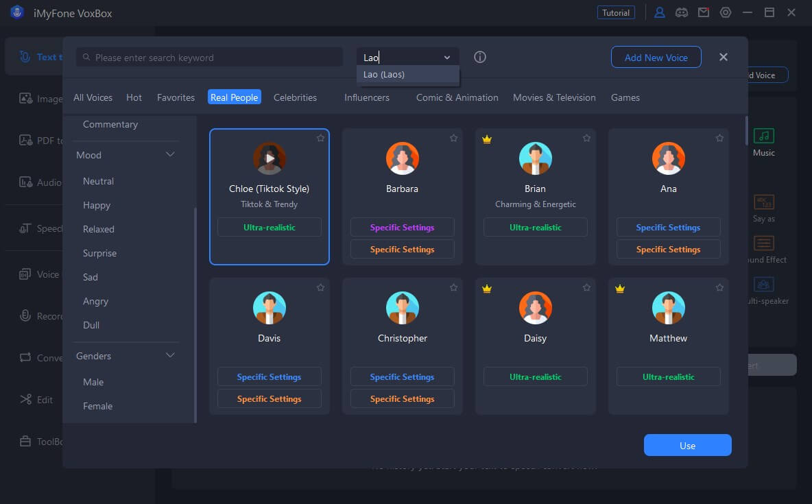Toggle favorite star on Davis card

point(320,287)
